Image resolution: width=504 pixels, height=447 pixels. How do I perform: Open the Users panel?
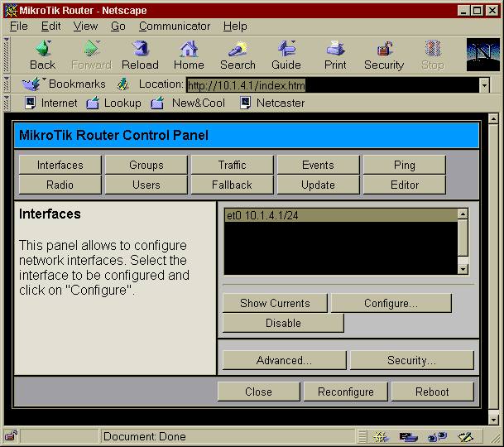click(x=146, y=185)
